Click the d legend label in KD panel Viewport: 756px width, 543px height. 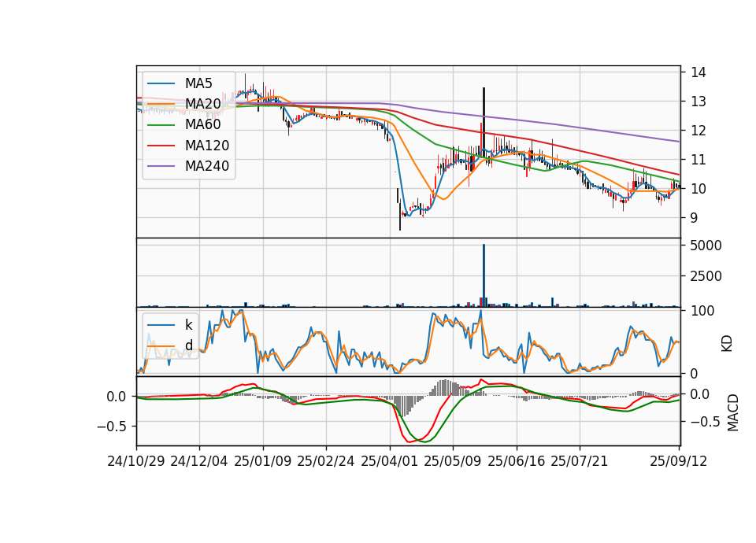pyautogui.click(x=188, y=345)
